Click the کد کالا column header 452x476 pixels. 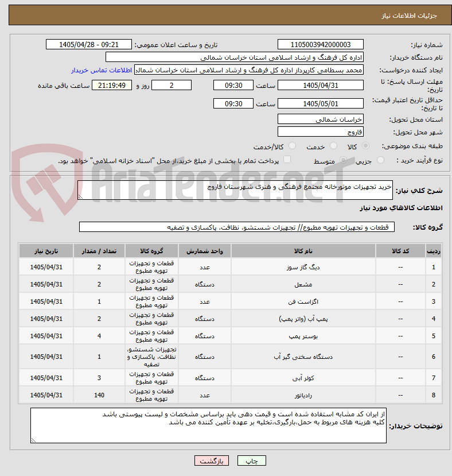tap(400, 251)
